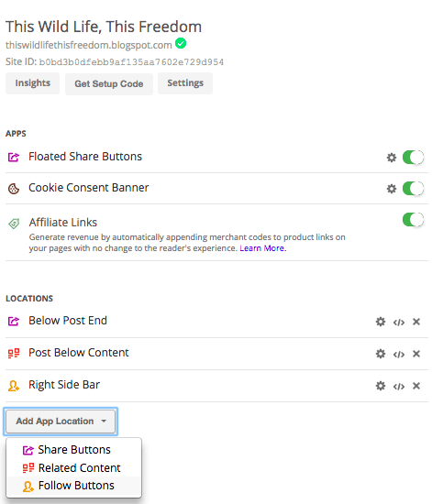Screen dimensions: 432x504
Task: Show embed code for Below Post End
Action: tap(399, 322)
